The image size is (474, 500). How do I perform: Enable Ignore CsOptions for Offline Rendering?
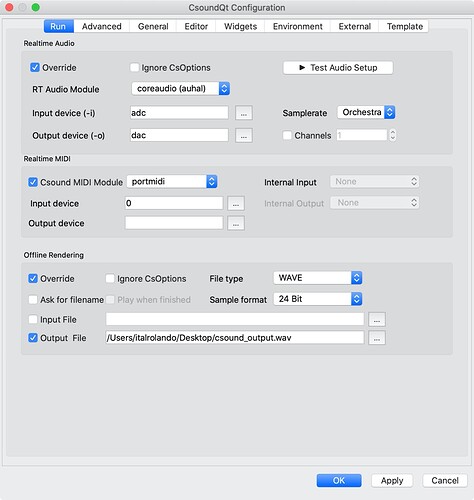110,278
